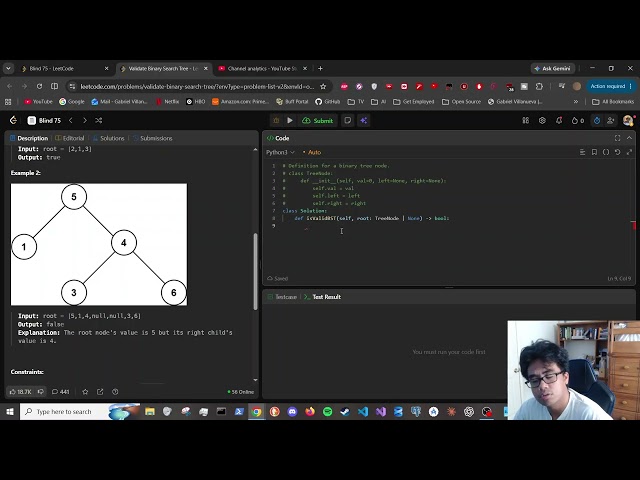Click the URL address bar

(198, 86)
